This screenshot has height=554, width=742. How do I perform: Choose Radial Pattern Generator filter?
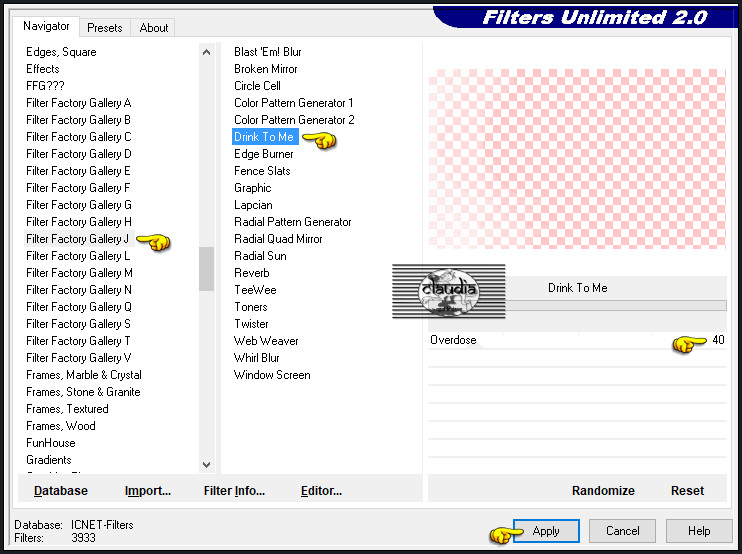point(292,222)
